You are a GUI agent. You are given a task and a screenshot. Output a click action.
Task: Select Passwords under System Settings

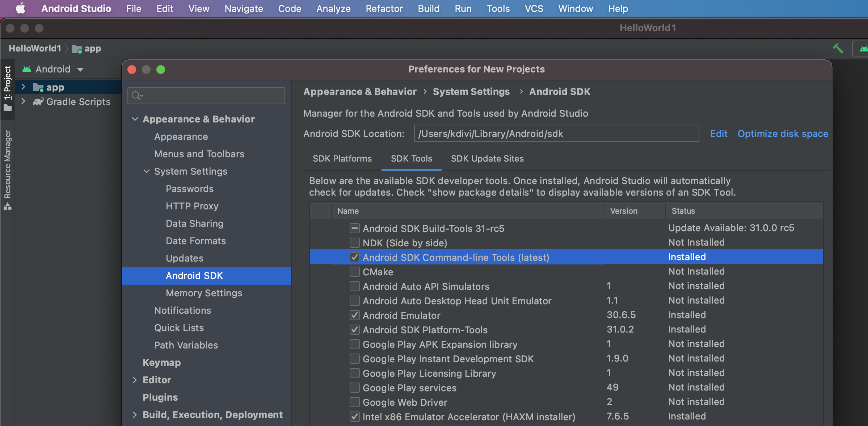click(190, 189)
